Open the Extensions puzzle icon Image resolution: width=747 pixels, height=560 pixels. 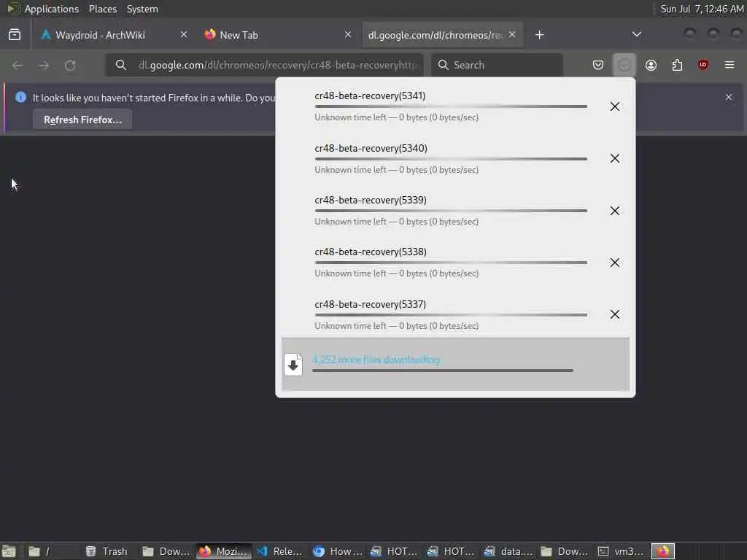[677, 65]
